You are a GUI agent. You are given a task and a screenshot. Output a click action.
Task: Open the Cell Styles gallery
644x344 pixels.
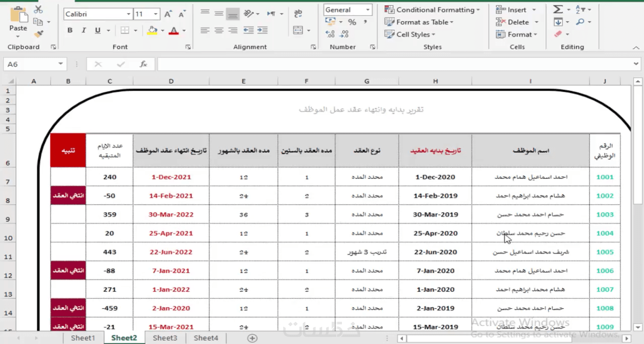tap(410, 35)
